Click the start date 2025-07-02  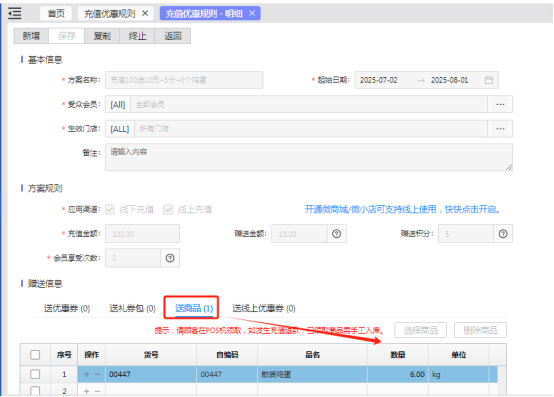coord(379,80)
